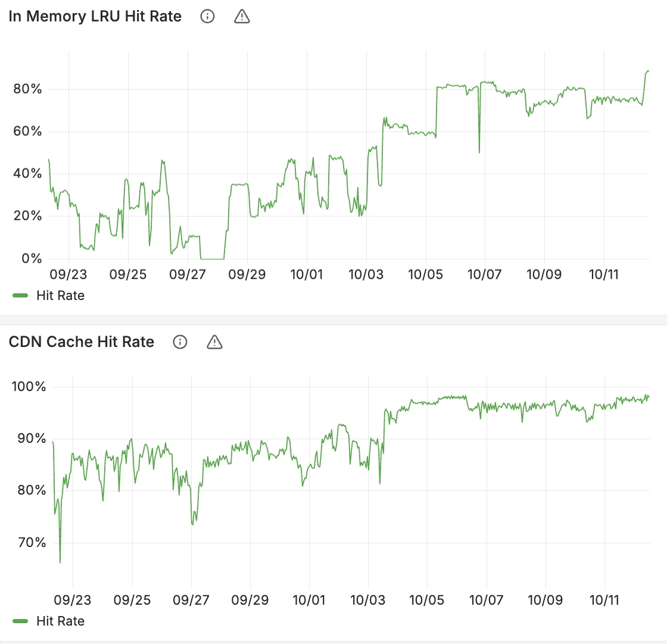
Task: Click the 80% y-axis label on the LRU chart
Action: (27, 89)
